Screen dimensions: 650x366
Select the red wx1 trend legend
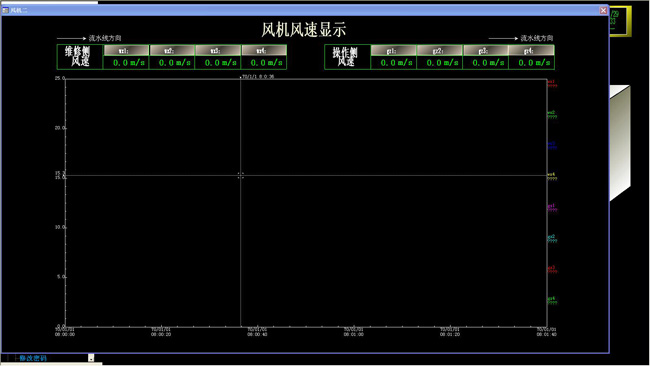[552, 84]
